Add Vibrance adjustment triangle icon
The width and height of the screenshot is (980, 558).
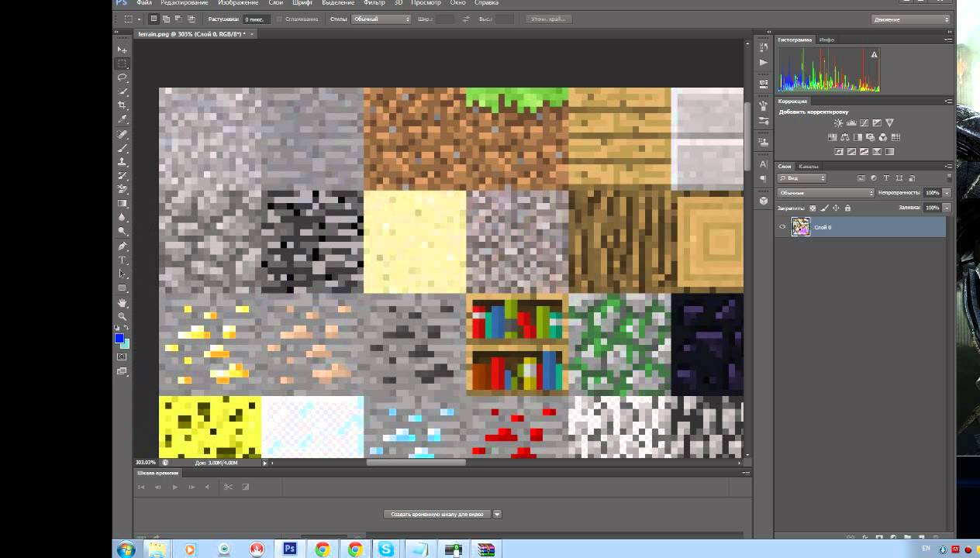point(889,122)
